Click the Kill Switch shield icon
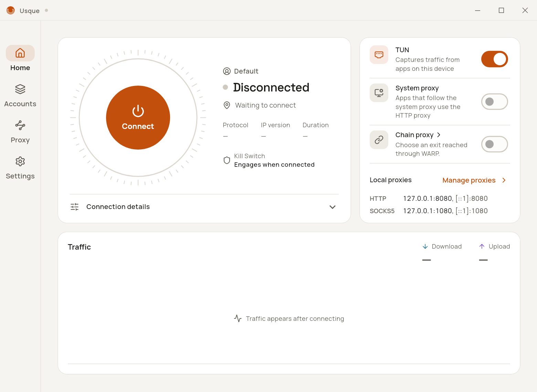Image resolution: width=537 pixels, height=392 pixels. point(227,160)
